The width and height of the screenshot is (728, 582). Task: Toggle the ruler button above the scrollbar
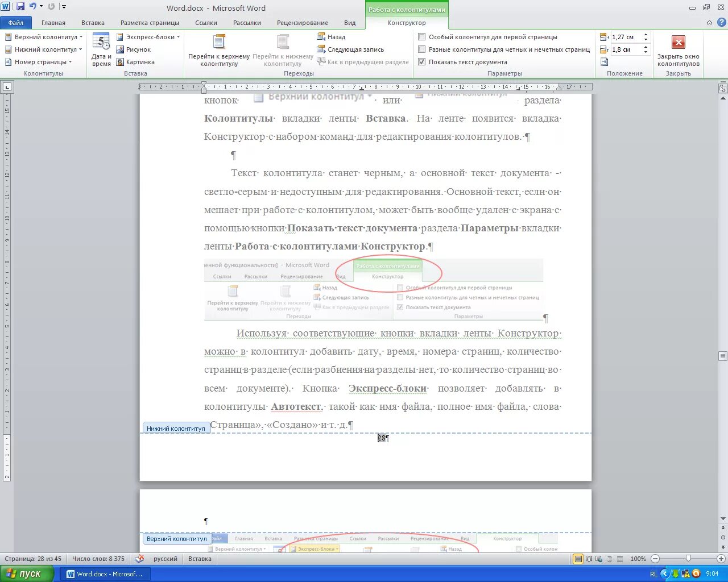723,88
